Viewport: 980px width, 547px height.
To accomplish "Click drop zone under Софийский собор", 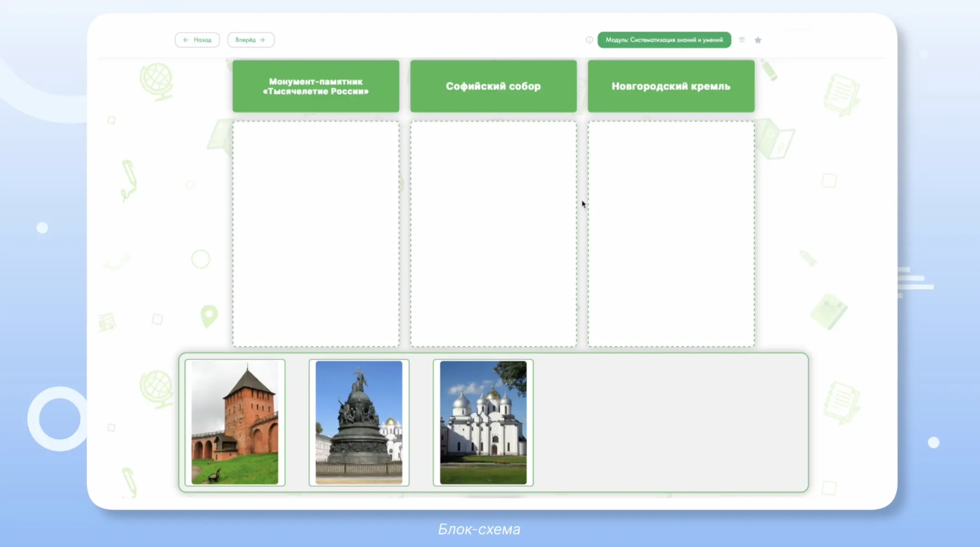I will pyautogui.click(x=493, y=234).
